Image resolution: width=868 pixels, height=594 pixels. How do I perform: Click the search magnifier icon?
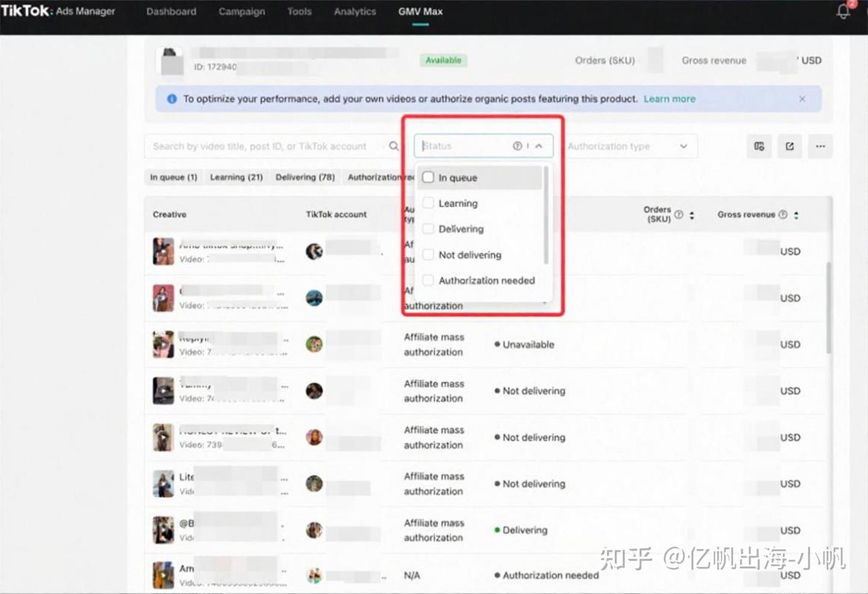394,146
